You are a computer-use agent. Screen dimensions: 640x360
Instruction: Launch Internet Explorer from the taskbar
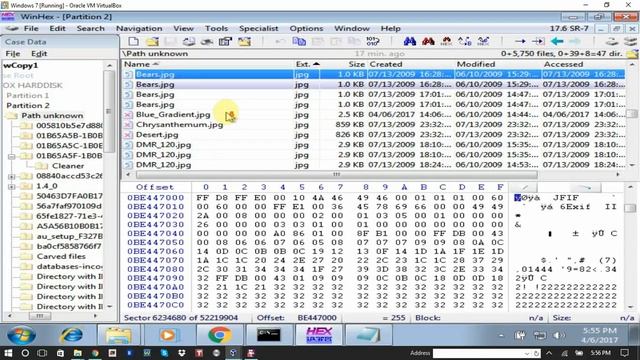(72, 336)
